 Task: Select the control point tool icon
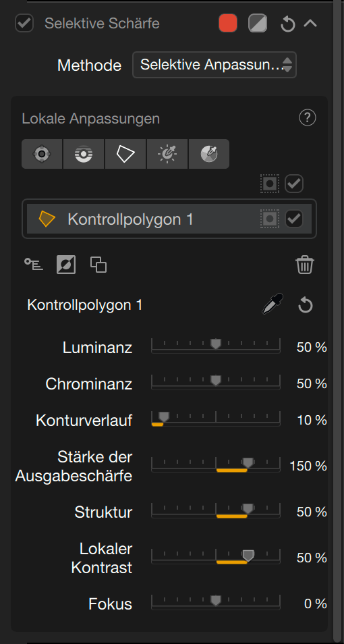[x=42, y=154]
